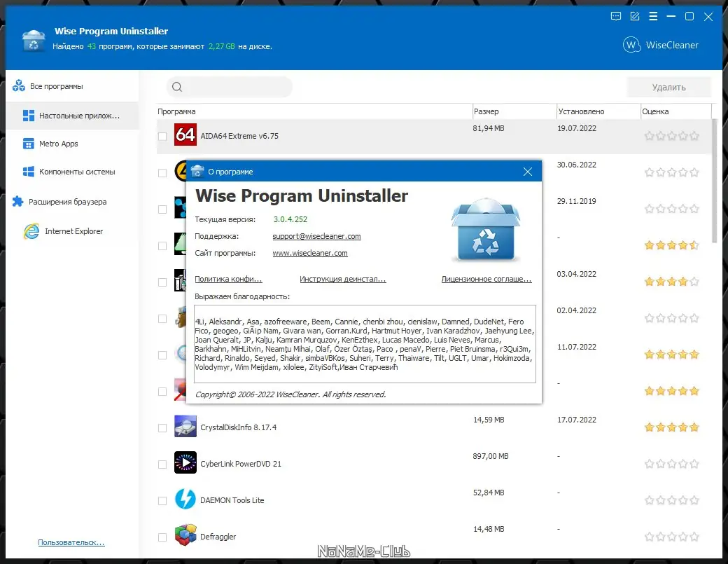The height and width of the screenshot is (564, 728).
Task: Open the Компоненты системы category
Action: click(x=72, y=172)
